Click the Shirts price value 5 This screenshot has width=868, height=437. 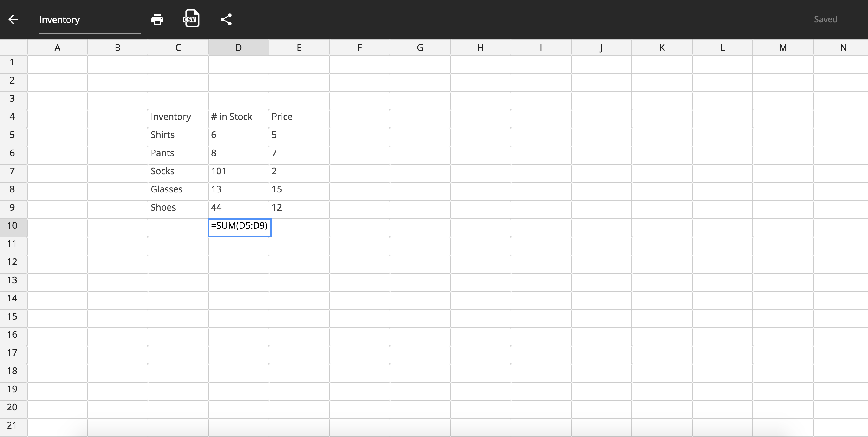[299, 137]
